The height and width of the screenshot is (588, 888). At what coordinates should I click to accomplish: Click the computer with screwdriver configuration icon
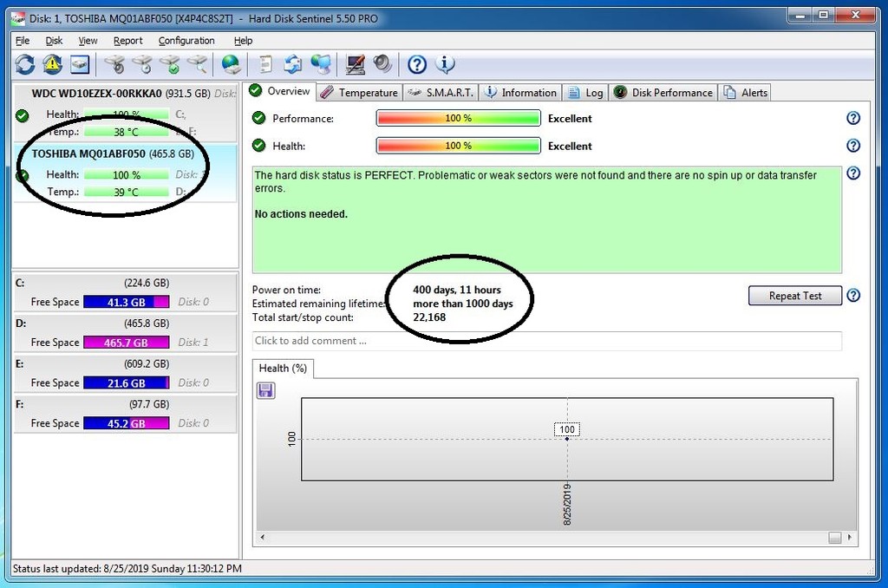pos(355,64)
